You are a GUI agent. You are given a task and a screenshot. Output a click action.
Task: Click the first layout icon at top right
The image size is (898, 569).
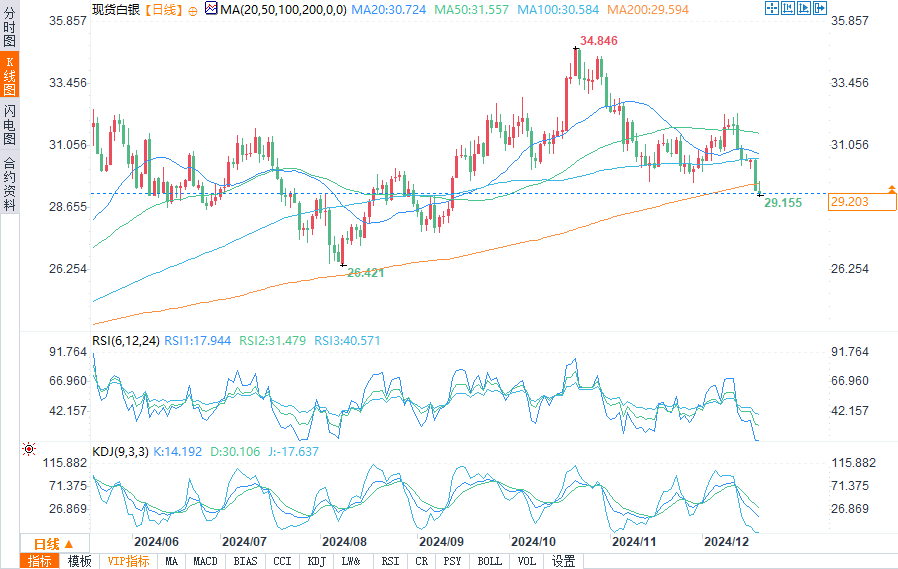point(772,9)
